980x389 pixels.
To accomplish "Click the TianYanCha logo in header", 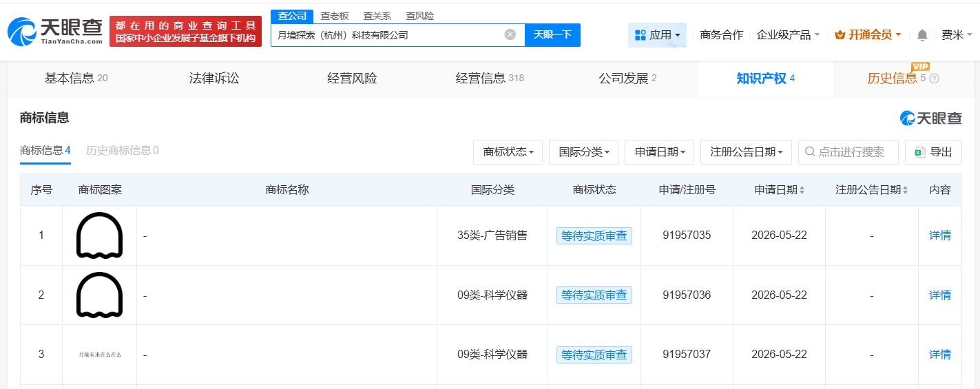I will pyautogui.click(x=55, y=31).
